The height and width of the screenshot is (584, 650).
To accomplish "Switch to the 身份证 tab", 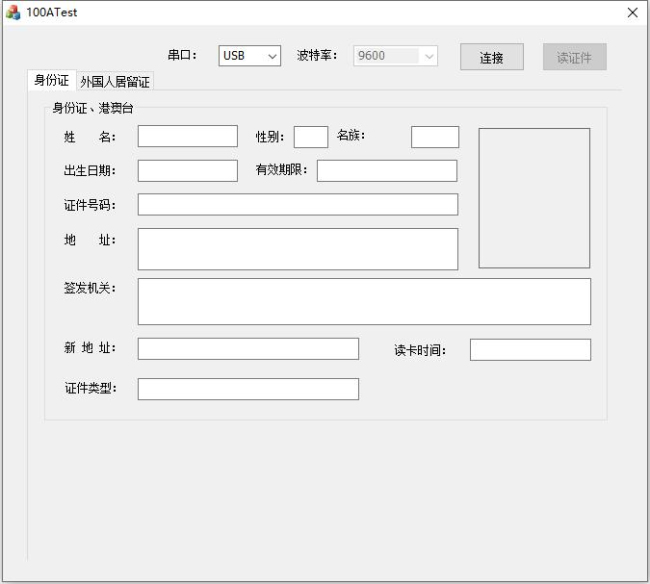I will 51,81.
